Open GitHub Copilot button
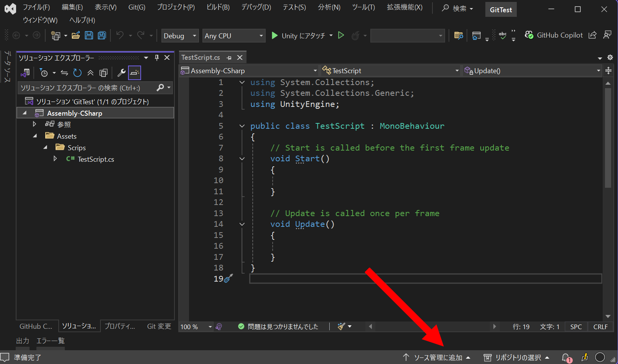 [554, 35]
